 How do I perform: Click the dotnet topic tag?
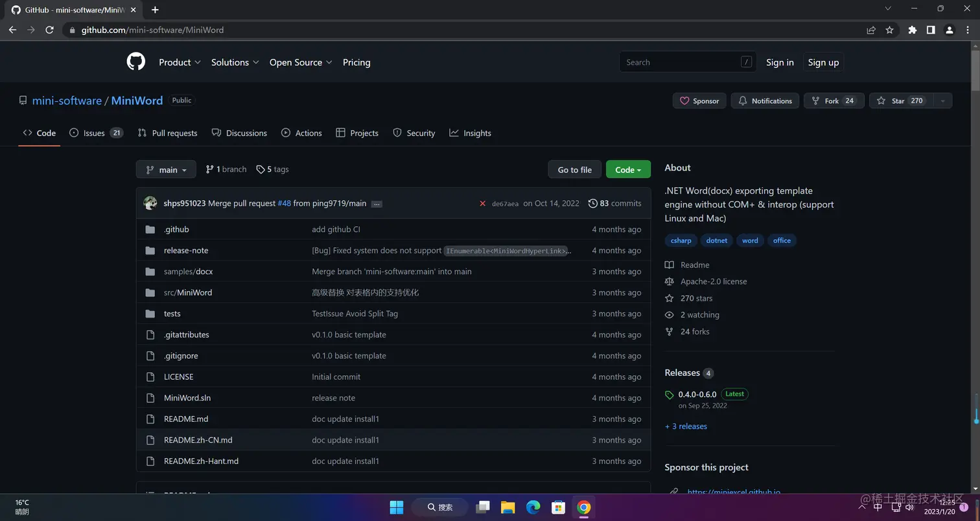tap(716, 240)
